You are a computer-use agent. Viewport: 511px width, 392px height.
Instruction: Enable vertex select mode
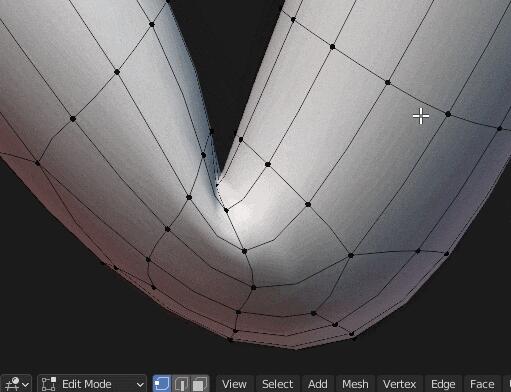pos(162,384)
